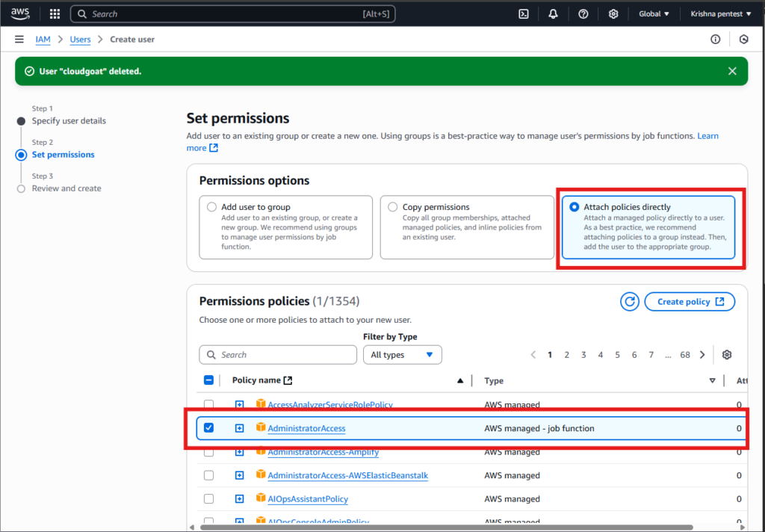
Task: Uncheck the AdministratorAccess policy checkbox
Action: click(x=208, y=427)
